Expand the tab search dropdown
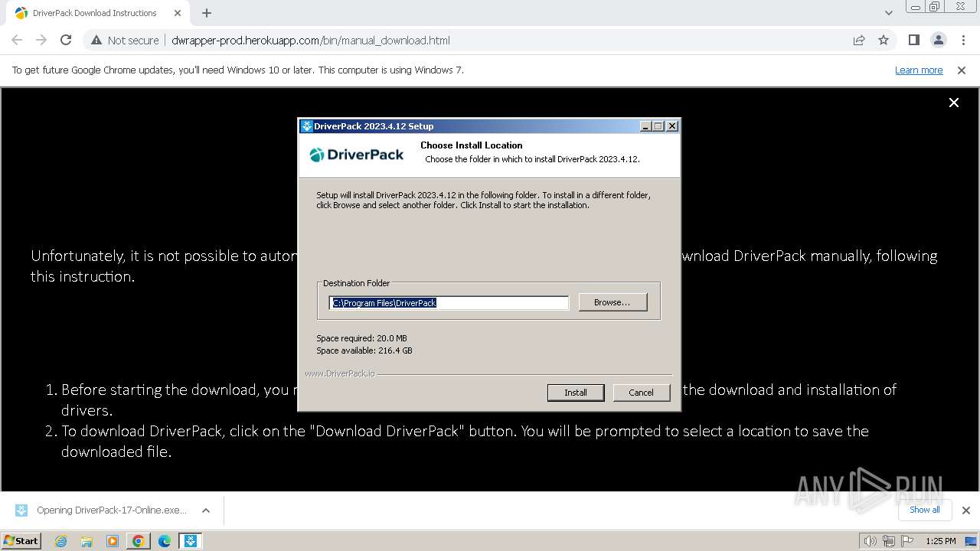The image size is (980, 551). pos(888,13)
